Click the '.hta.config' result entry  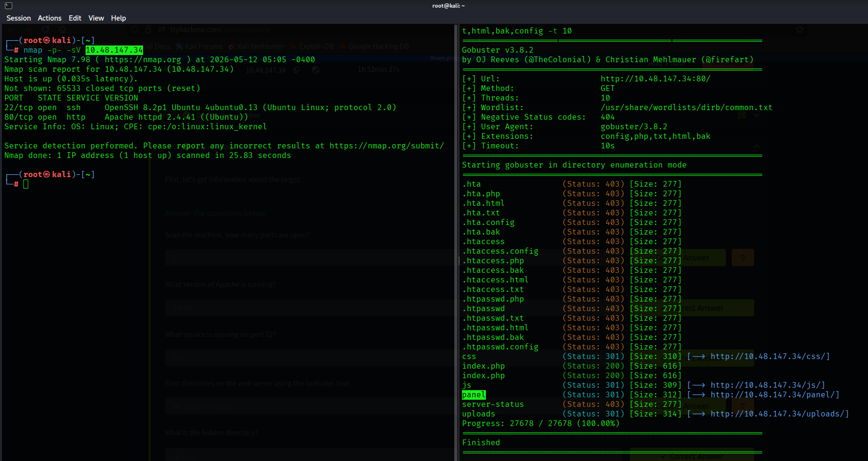[x=488, y=222]
